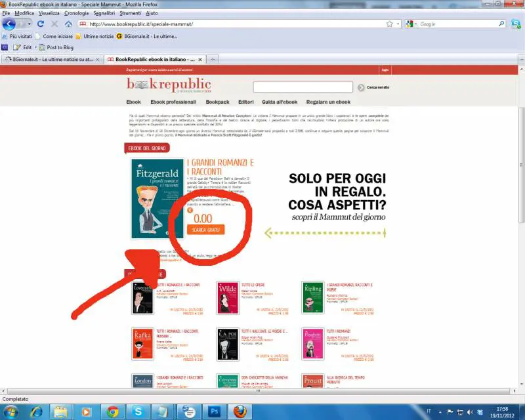Open the Proust book cover

[x=313, y=381]
